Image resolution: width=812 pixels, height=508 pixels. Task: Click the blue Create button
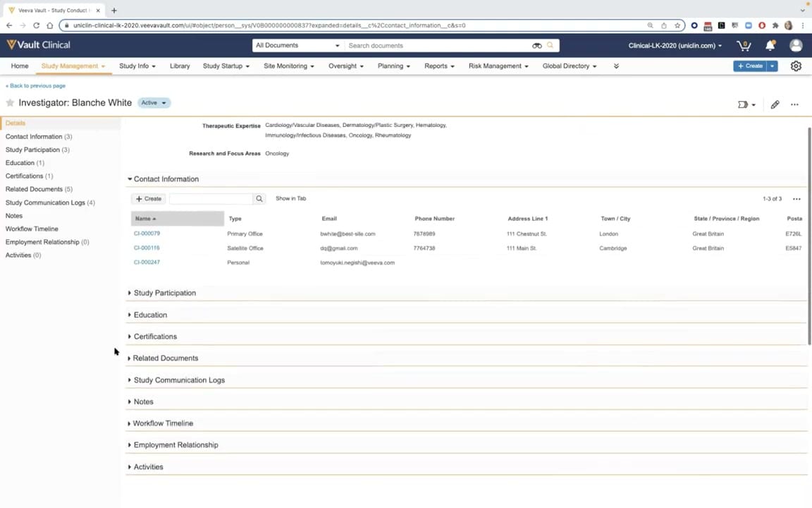pyautogui.click(x=750, y=66)
